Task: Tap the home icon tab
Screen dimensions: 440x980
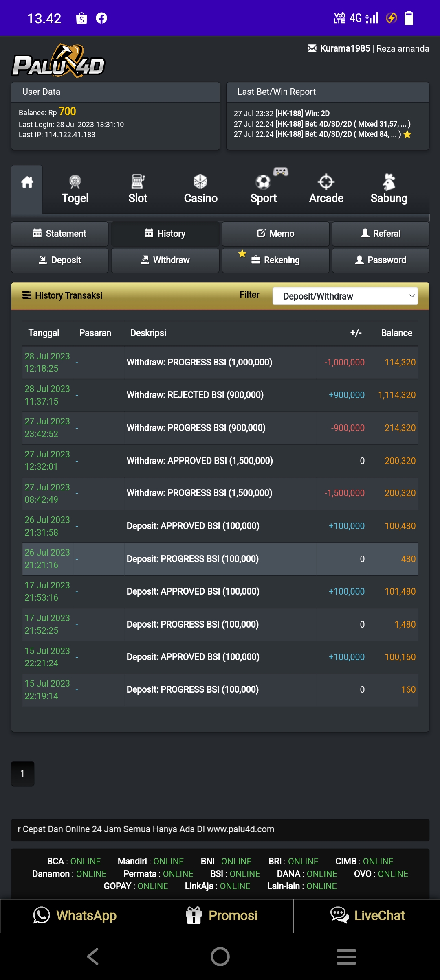Action: coord(27,183)
